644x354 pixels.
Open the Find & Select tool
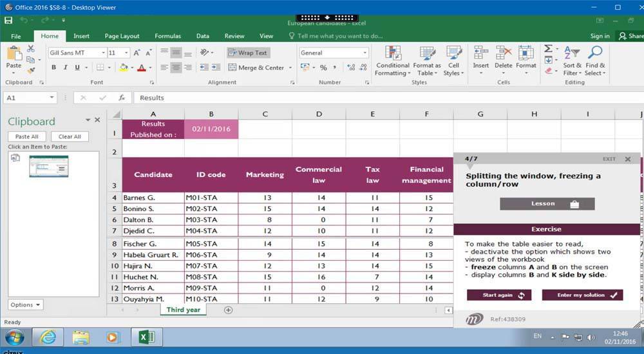pos(594,61)
